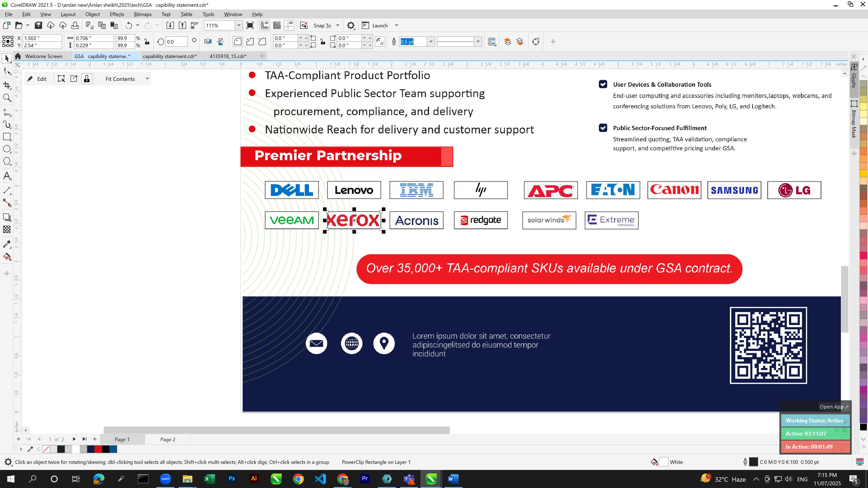Select the Zoom magnifier tool
Screen dimensions: 868x488
tap(7, 98)
